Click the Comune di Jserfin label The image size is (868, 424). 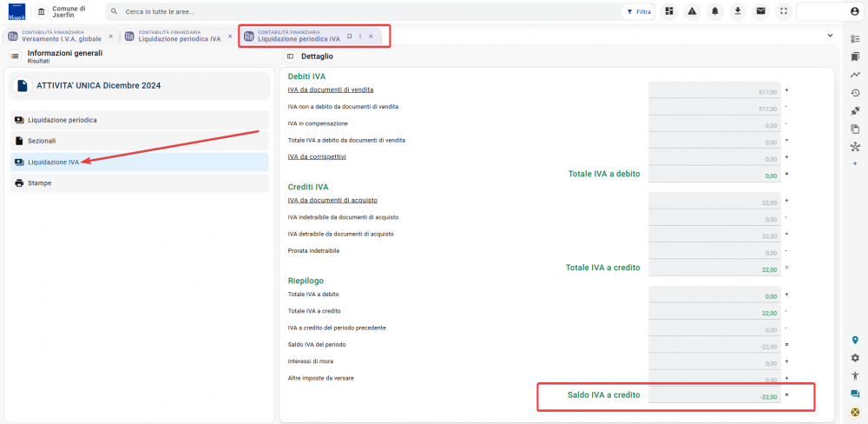click(x=69, y=11)
